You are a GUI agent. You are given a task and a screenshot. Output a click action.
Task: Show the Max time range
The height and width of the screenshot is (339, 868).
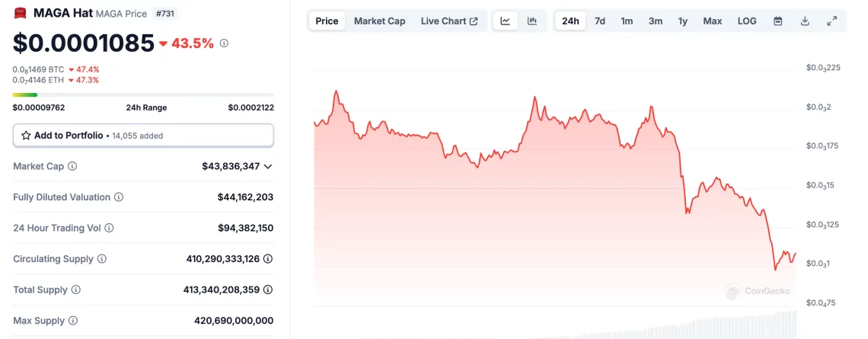tap(713, 21)
